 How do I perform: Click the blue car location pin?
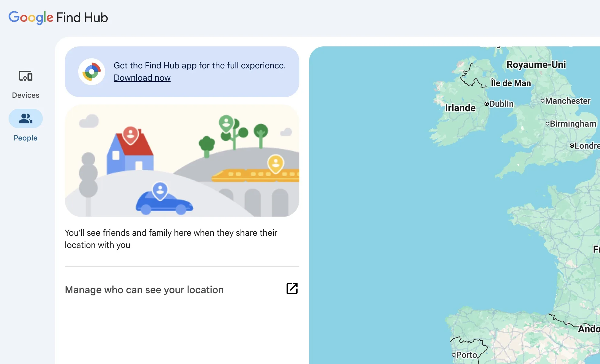point(160,190)
